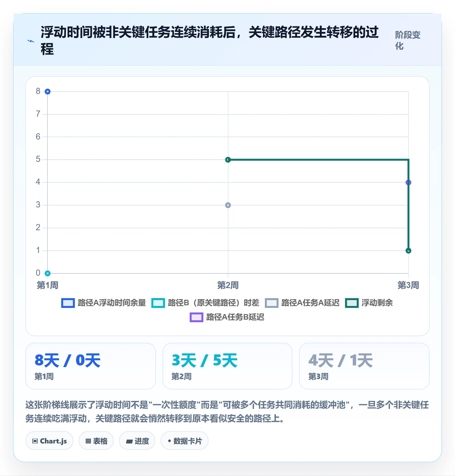The image size is (455, 476).
Task: Click the y-axis label 8
Action: point(38,91)
